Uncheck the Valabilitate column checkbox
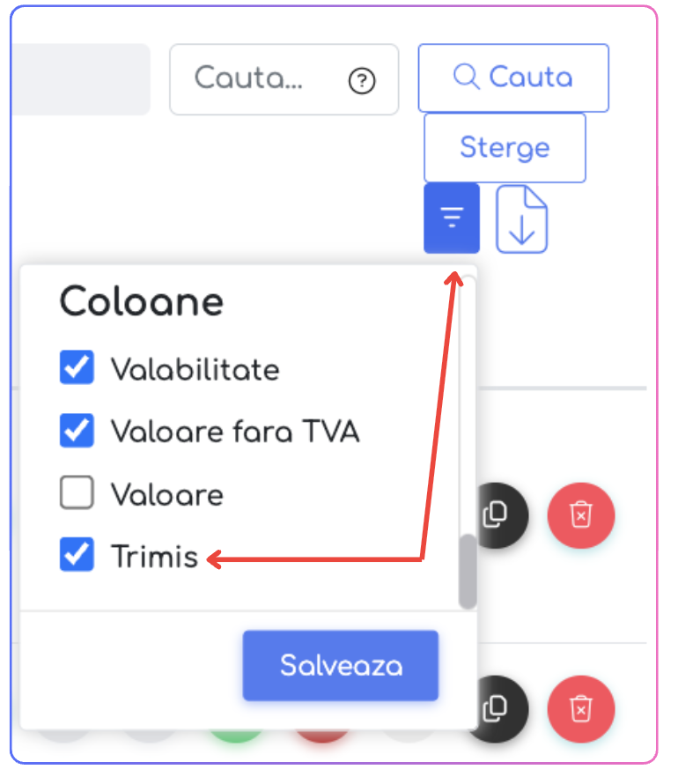Viewport: 678px width, 784px height. (x=77, y=368)
